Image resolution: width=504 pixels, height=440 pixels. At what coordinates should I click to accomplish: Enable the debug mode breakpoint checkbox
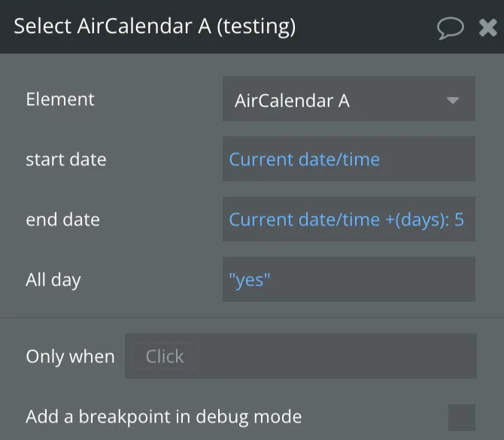click(461, 417)
